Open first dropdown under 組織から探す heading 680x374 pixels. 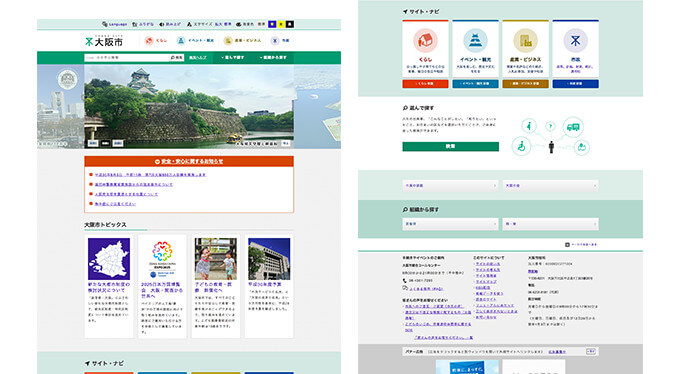click(x=450, y=224)
